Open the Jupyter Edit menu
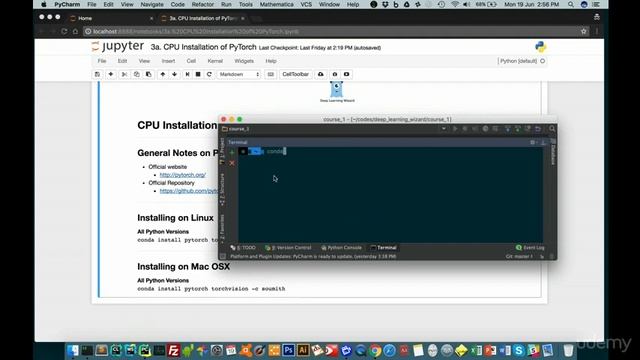The height and width of the screenshot is (360, 640). 122,61
